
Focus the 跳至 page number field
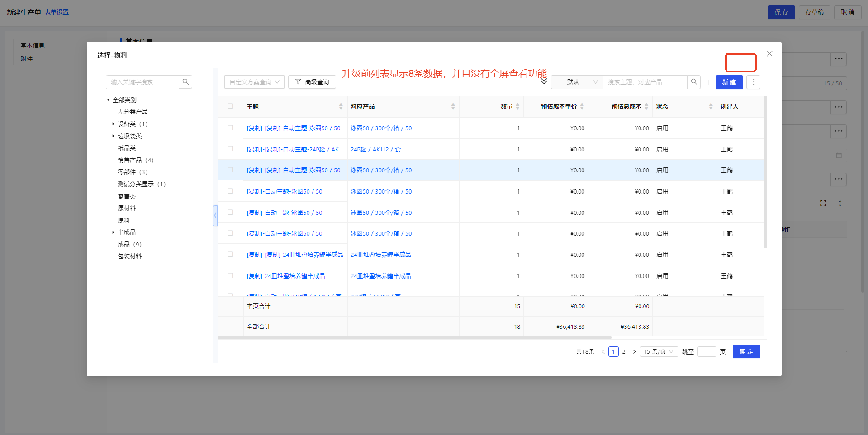pyautogui.click(x=707, y=351)
